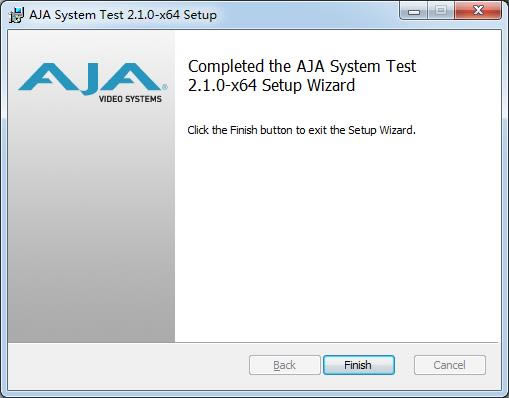Click the grayed-out Back button
509x398 pixels.
click(x=284, y=365)
